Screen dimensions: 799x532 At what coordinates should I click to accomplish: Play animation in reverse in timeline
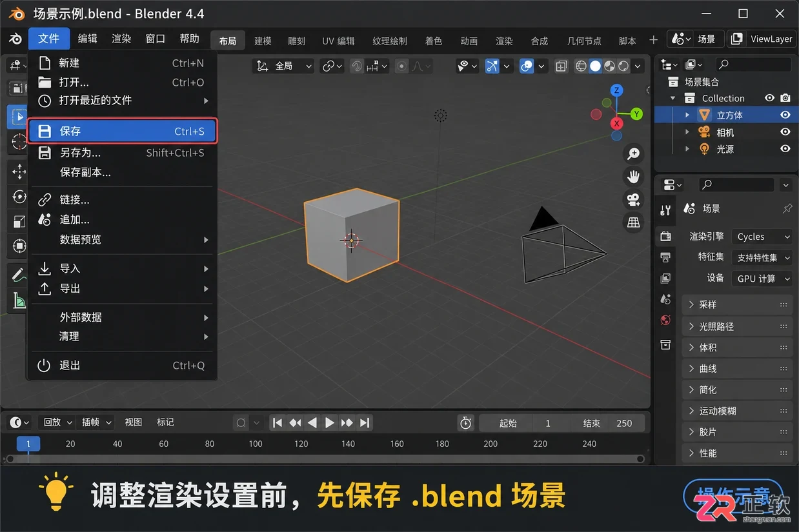tap(312, 423)
